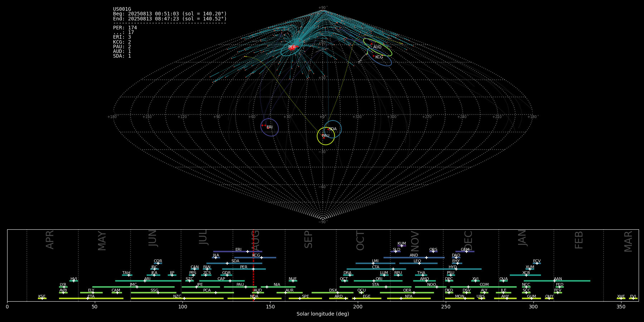Click the COR shower label in the timeline
The width and height of the screenshot is (644, 322).
(x=158, y=261)
